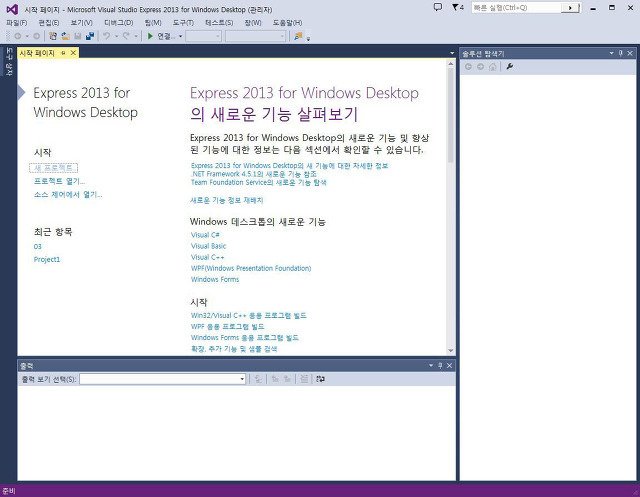Open the undo history dropdown arrow
640x497 pixels.
[116, 36]
